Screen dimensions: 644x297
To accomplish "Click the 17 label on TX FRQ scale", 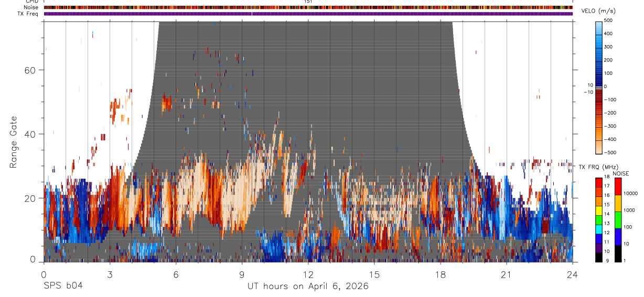I will coord(607,186).
